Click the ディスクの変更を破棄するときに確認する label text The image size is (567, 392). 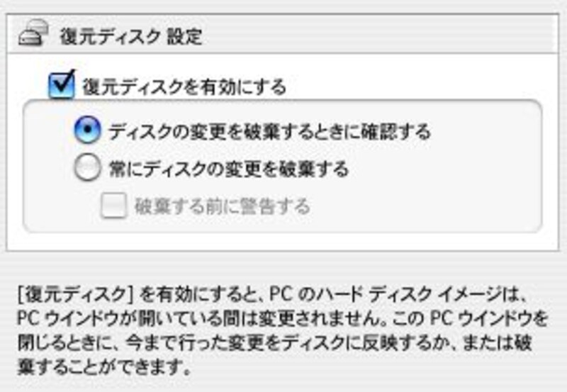[270, 132]
